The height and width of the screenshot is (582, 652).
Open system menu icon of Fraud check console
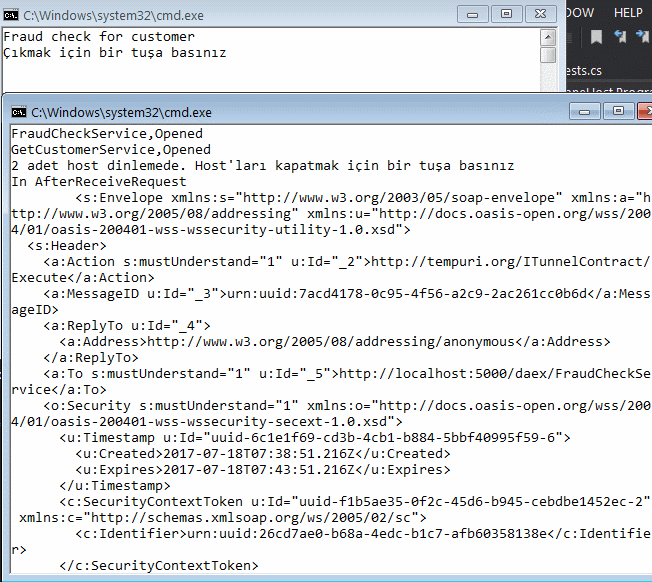12,13
